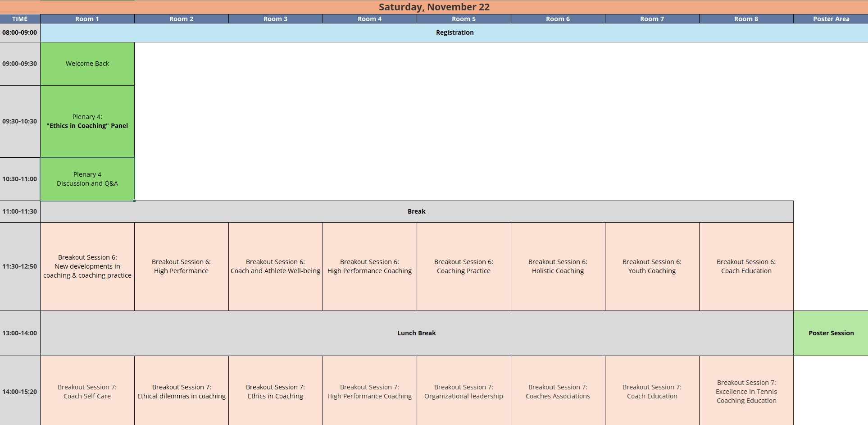Image resolution: width=868 pixels, height=425 pixels.
Task: Select the Welcome Back cell
Action: point(87,64)
